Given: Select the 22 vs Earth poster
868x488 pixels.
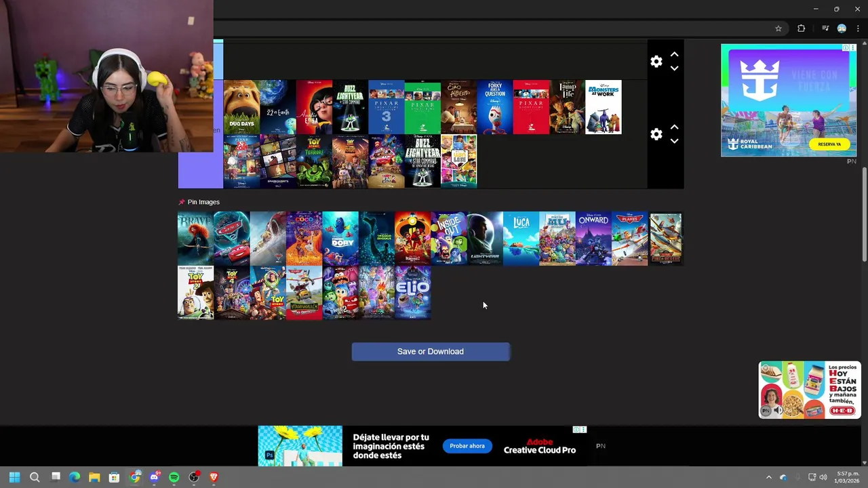Looking at the screenshot, I should 278,107.
